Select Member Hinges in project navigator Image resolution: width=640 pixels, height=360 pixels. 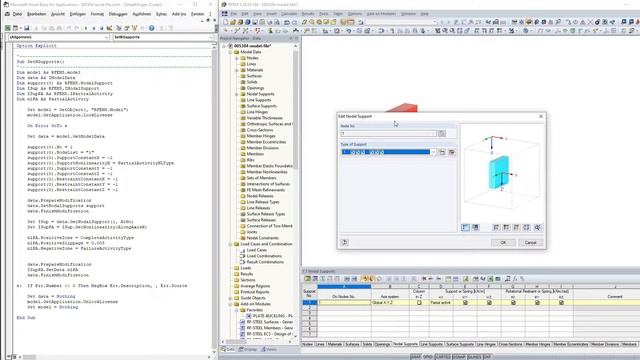click(x=260, y=136)
